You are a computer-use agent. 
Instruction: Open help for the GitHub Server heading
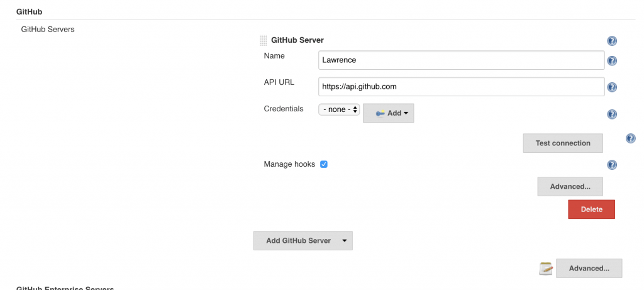pos(611,42)
